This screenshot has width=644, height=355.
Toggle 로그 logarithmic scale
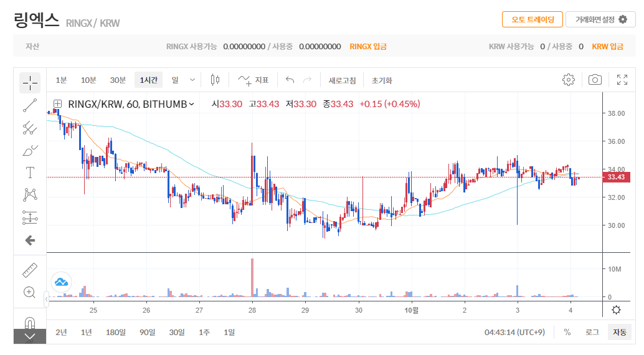[592, 332]
